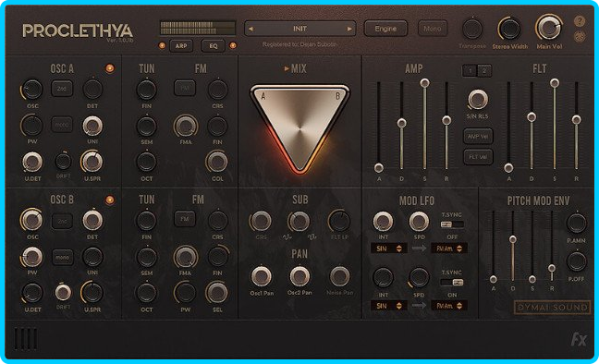
Task: Click the AMP Vel button
Action: [x=478, y=137]
